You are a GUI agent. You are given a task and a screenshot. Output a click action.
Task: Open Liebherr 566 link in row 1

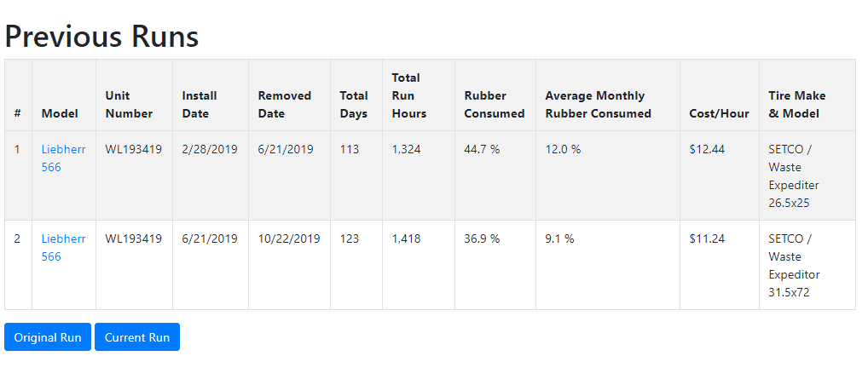[x=63, y=158]
